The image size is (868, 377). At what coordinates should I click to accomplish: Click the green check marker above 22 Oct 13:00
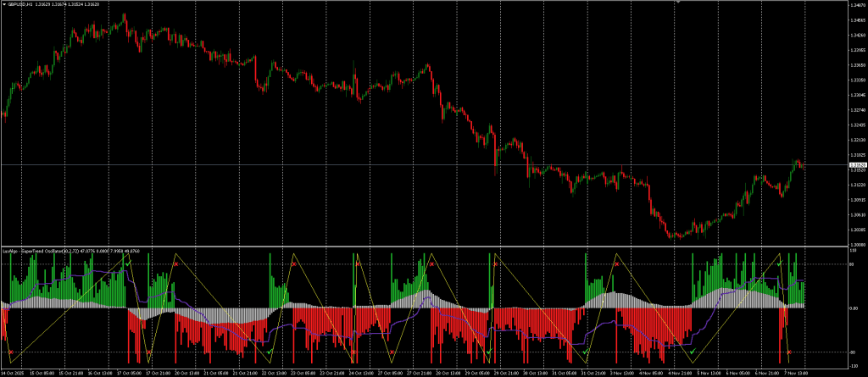pyautogui.click(x=269, y=352)
